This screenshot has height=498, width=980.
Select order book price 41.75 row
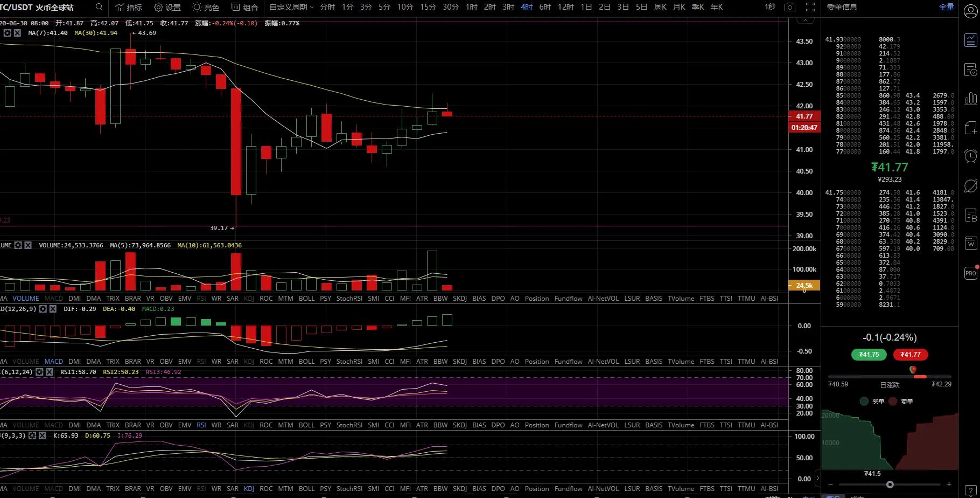click(x=889, y=192)
